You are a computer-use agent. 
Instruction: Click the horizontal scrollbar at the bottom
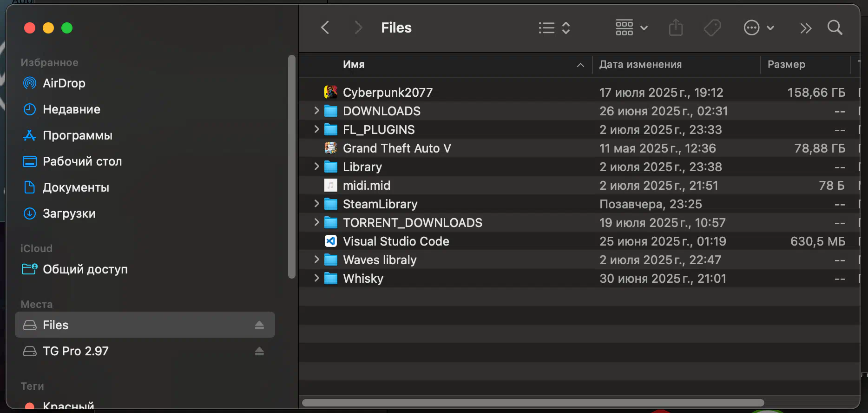[x=533, y=403]
